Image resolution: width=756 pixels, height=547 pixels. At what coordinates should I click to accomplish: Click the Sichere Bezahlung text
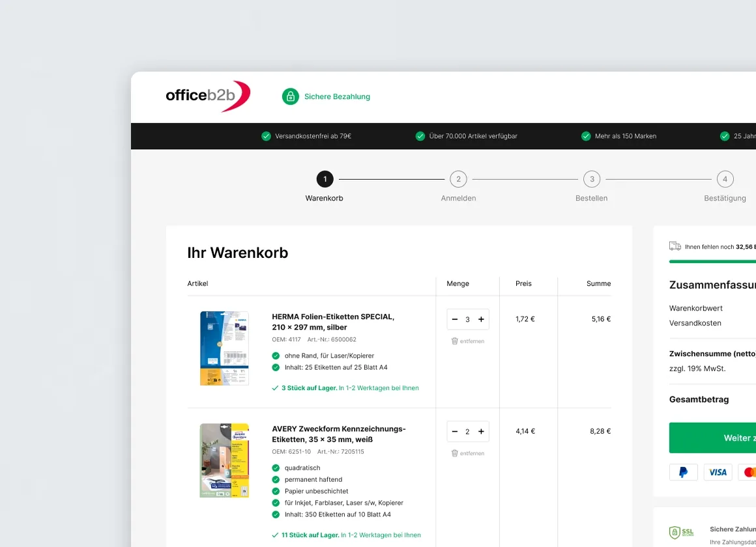click(337, 96)
